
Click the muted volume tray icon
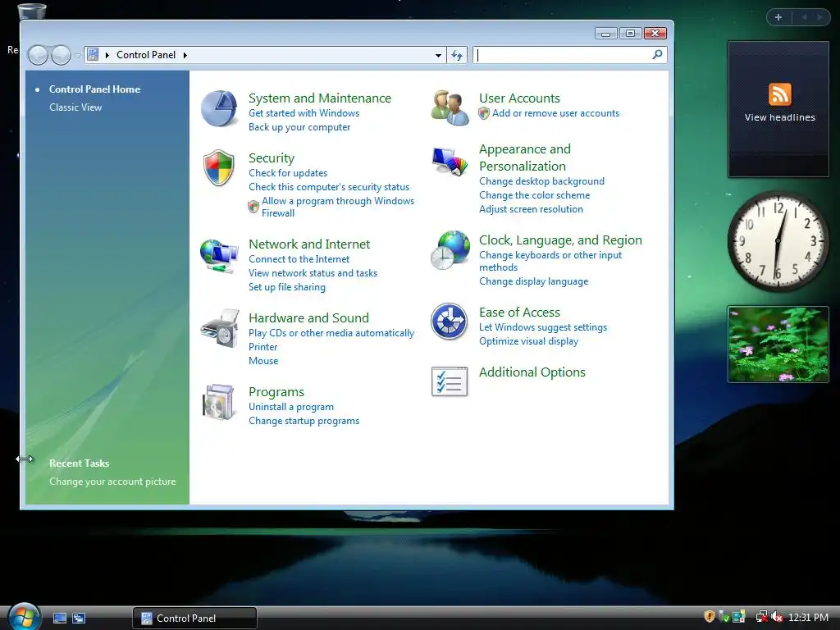(777, 617)
